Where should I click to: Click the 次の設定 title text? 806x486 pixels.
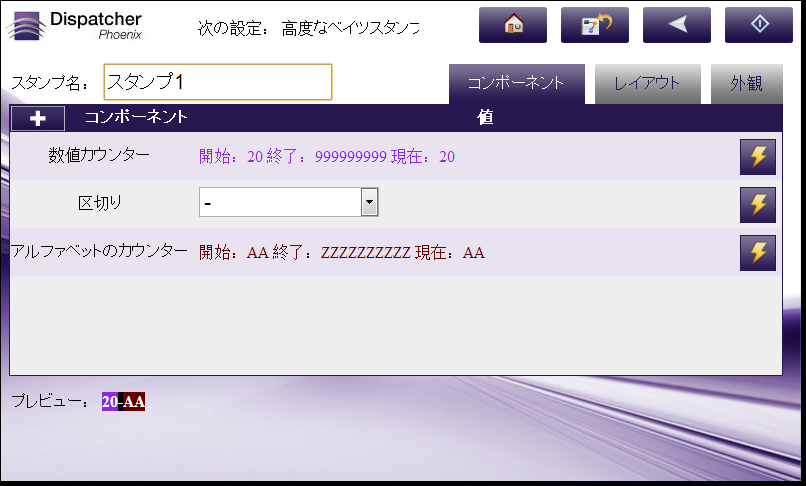pyautogui.click(x=308, y=28)
